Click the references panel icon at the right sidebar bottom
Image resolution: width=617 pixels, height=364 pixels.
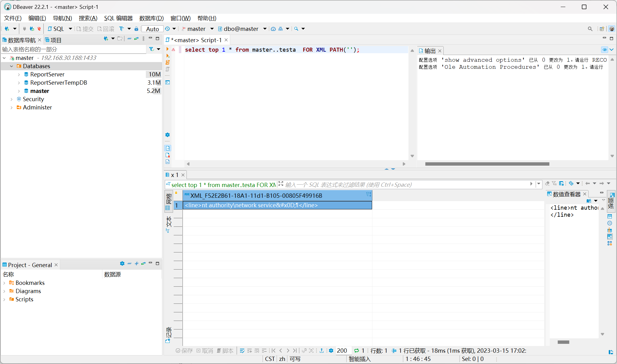(x=610, y=244)
